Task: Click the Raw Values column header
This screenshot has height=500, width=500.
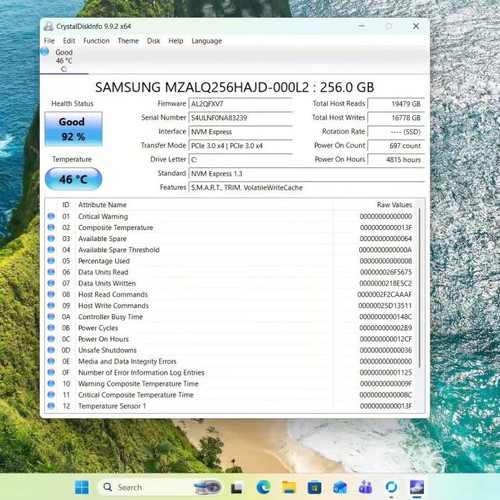Action: [x=375, y=205]
